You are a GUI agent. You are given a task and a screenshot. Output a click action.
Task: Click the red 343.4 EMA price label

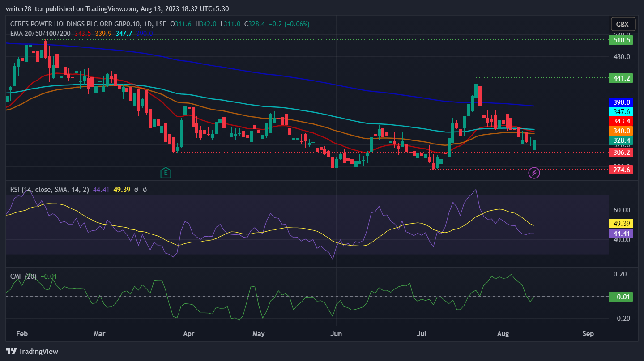pyautogui.click(x=621, y=121)
